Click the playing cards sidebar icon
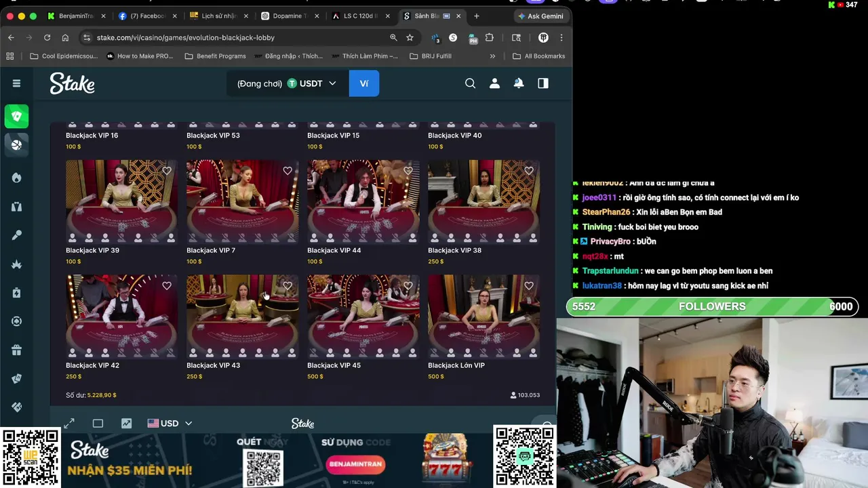 tap(16, 379)
